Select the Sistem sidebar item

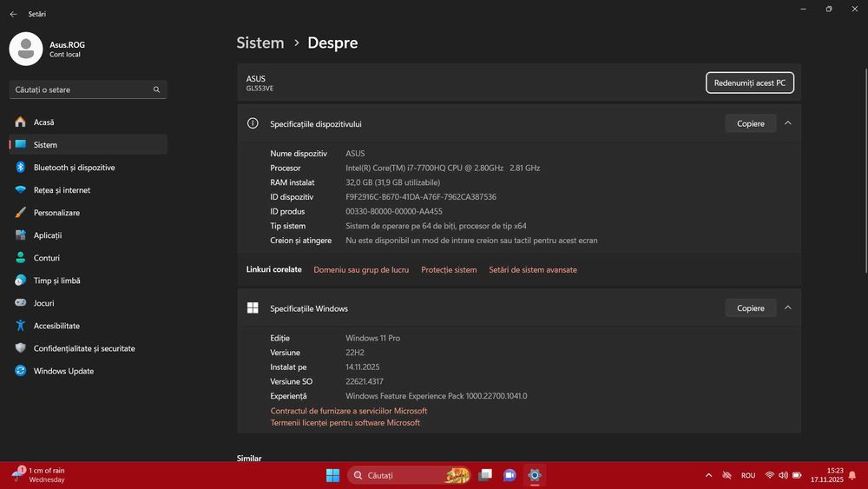[x=88, y=144]
